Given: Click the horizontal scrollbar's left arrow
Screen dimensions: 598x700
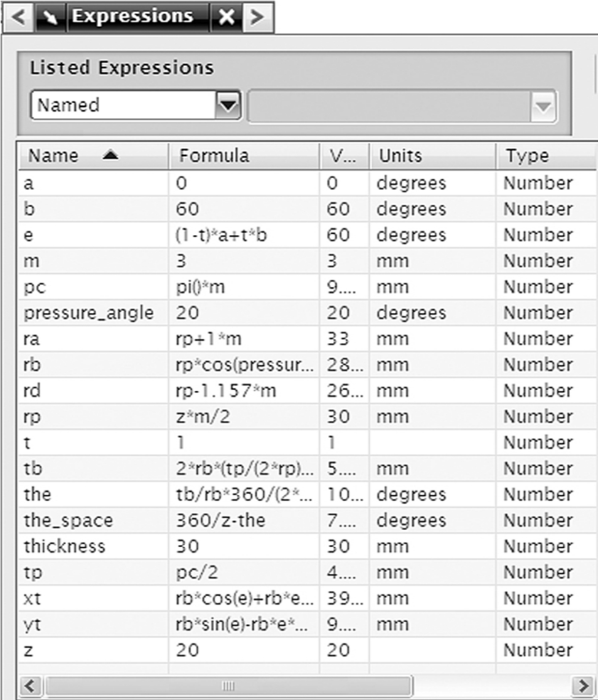Looking at the screenshot, I should (30, 686).
